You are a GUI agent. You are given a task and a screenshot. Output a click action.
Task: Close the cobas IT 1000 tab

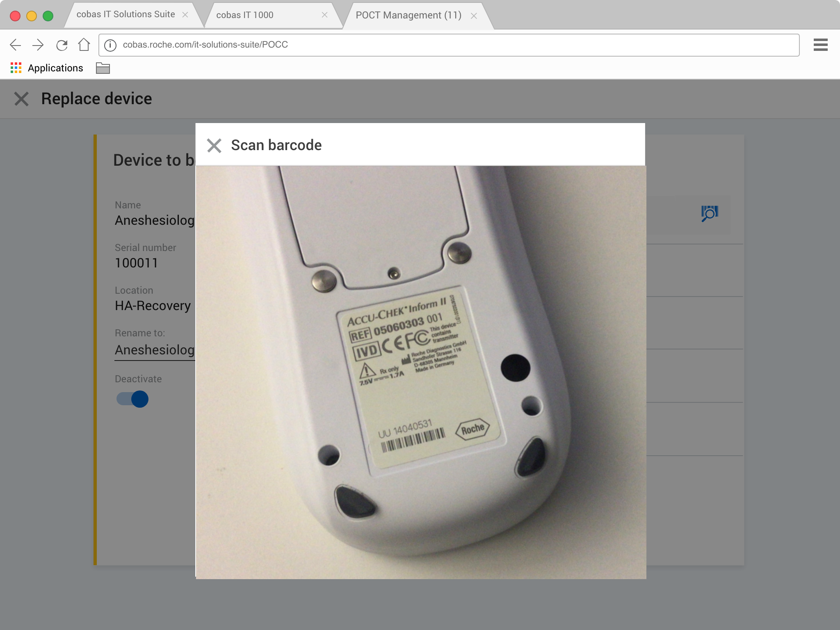[324, 15]
